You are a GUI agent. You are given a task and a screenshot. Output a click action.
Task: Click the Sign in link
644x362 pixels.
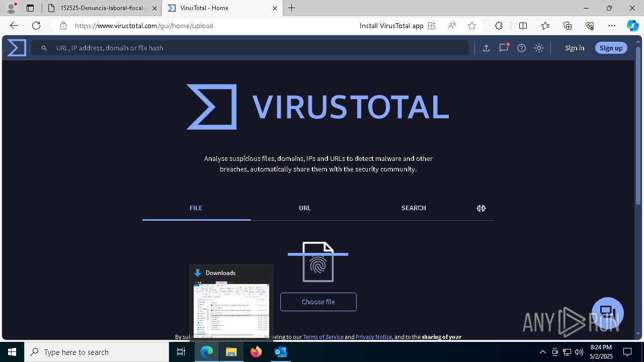coord(575,48)
